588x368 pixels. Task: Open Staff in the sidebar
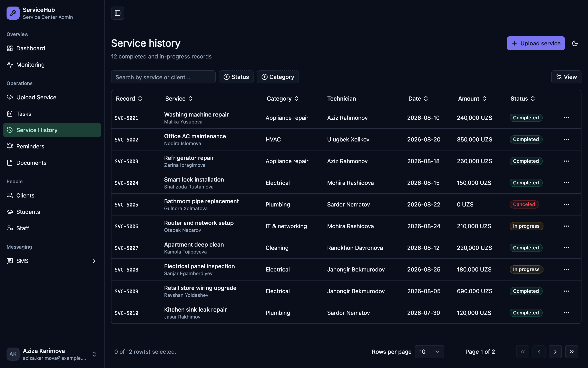pyautogui.click(x=52, y=228)
